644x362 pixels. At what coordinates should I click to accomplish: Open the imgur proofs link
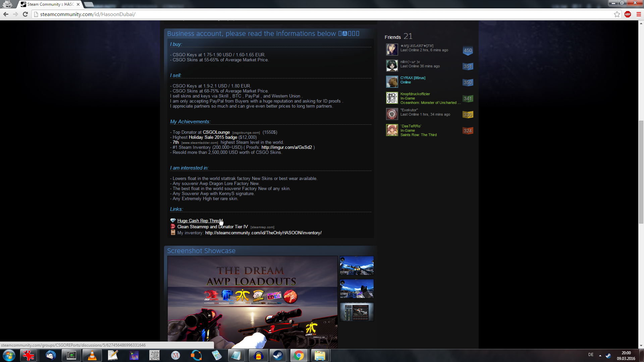pyautogui.click(x=286, y=147)
